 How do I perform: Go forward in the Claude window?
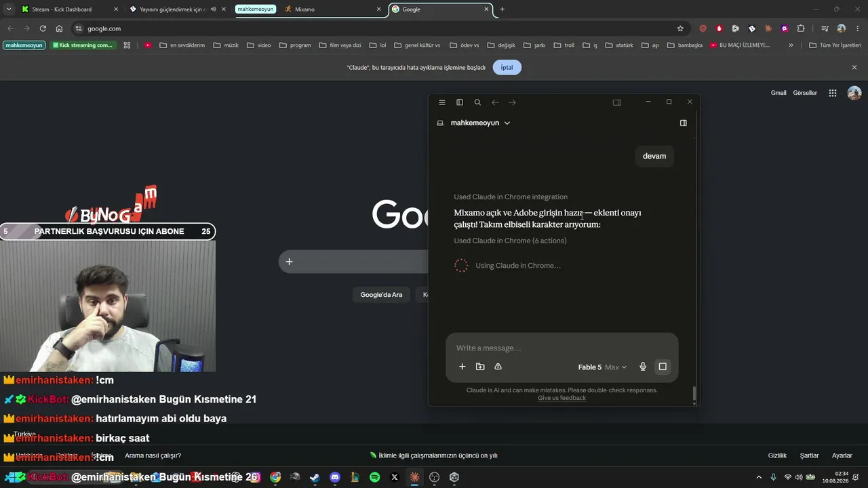coord(512,102)
